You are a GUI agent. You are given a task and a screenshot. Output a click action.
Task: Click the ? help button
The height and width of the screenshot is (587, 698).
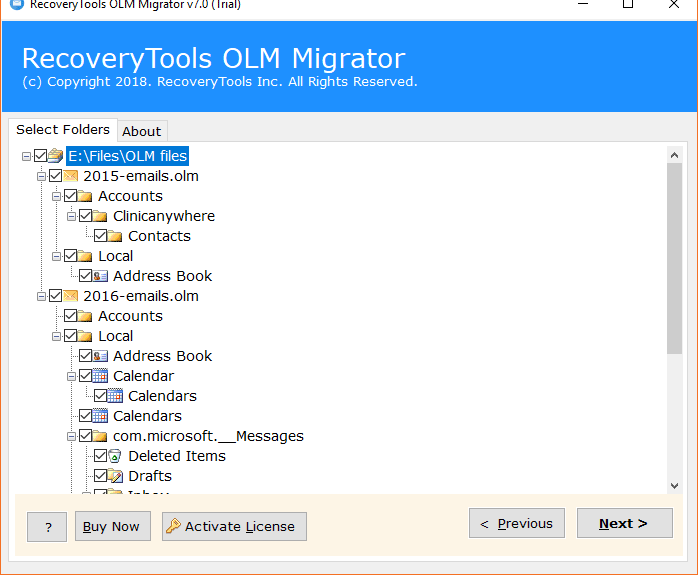tap(47, 527)
